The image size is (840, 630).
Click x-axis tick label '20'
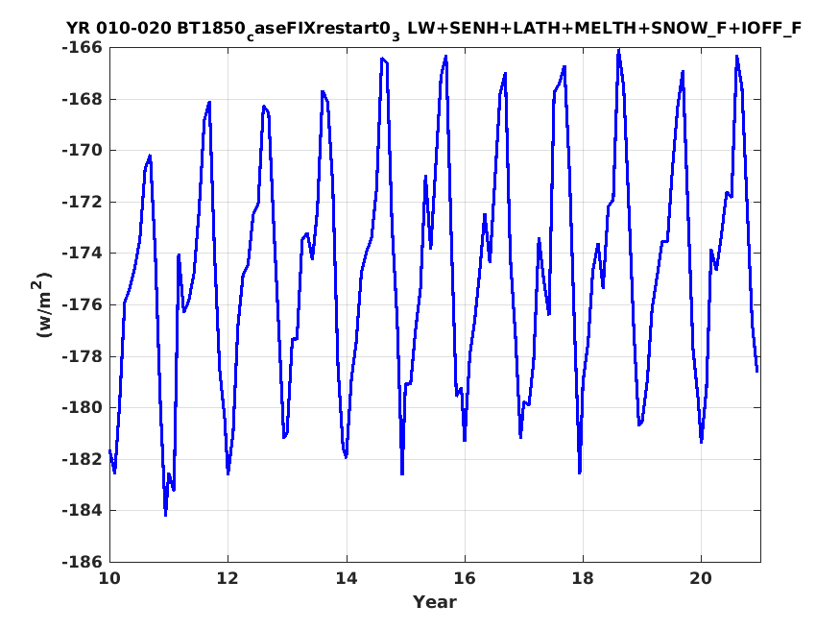point(701,578)
